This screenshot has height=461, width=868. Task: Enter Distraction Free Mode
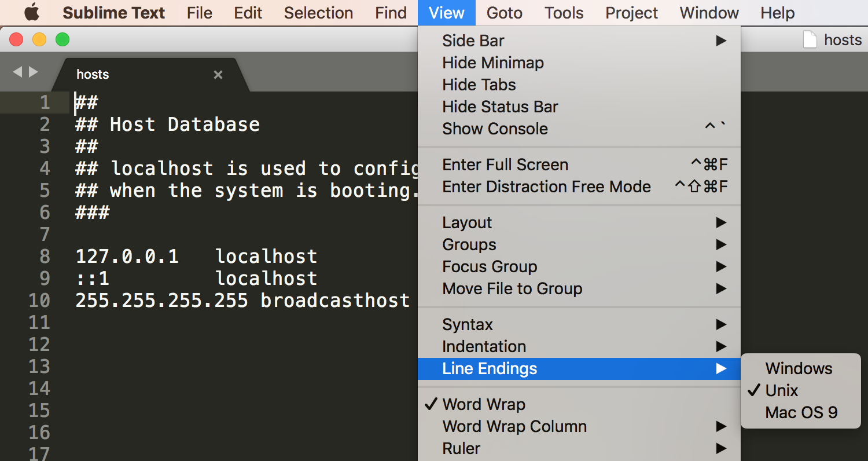(579, 186)
